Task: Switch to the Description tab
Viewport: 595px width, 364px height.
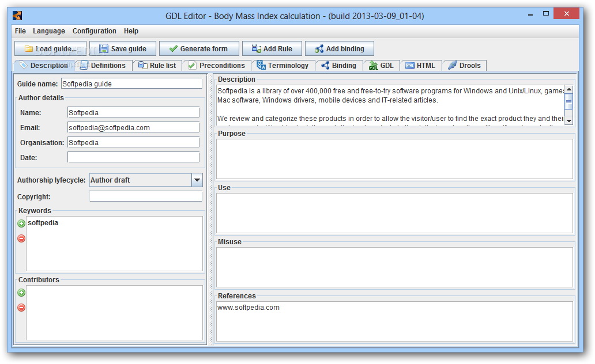Action: click(x=44, y=65)
